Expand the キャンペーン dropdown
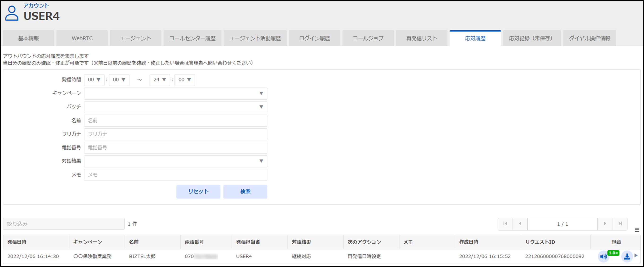This screenshot has height=267, width=644. pos(175,93)
